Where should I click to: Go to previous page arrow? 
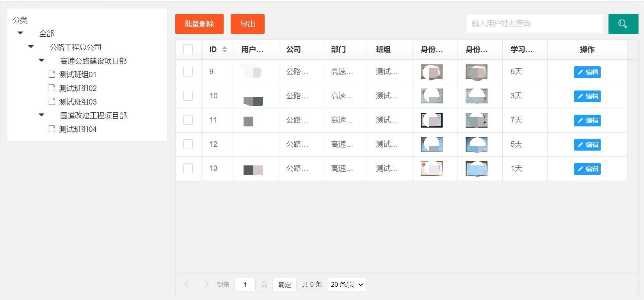point(187,284)
